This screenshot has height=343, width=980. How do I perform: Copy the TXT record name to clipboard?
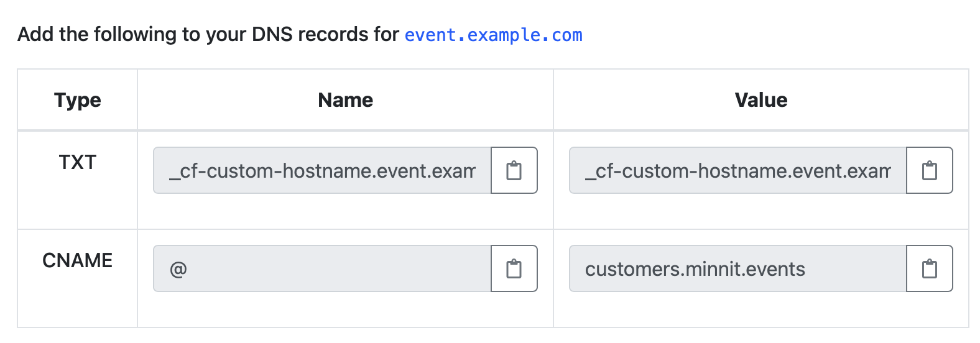(x=514, y=170)
